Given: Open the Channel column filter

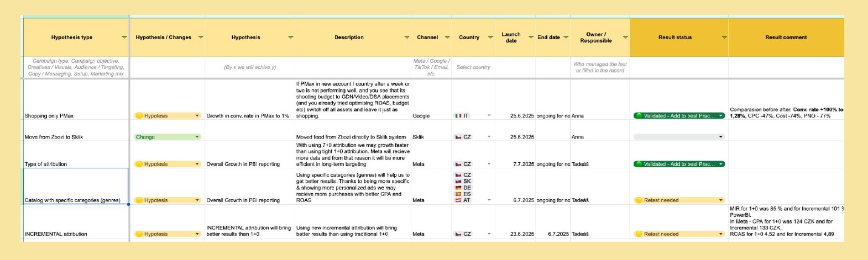Looking at the screenshot, I should [447, 38].
